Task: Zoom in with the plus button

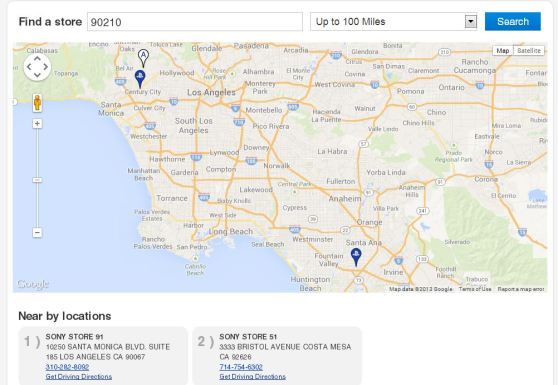Action: 37,123
